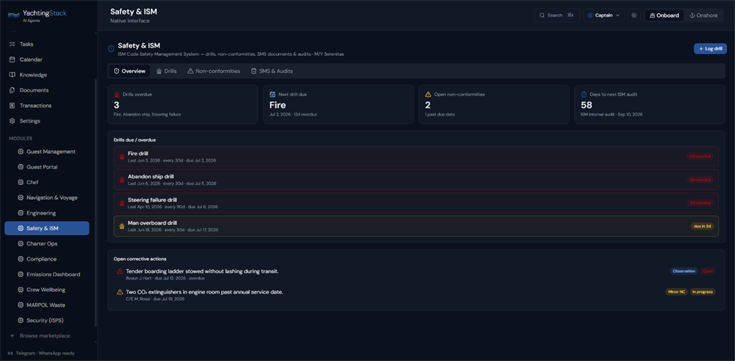735x361 pixels.
Task: Click the 'due in 3d' badge
Action: [702, 226]
